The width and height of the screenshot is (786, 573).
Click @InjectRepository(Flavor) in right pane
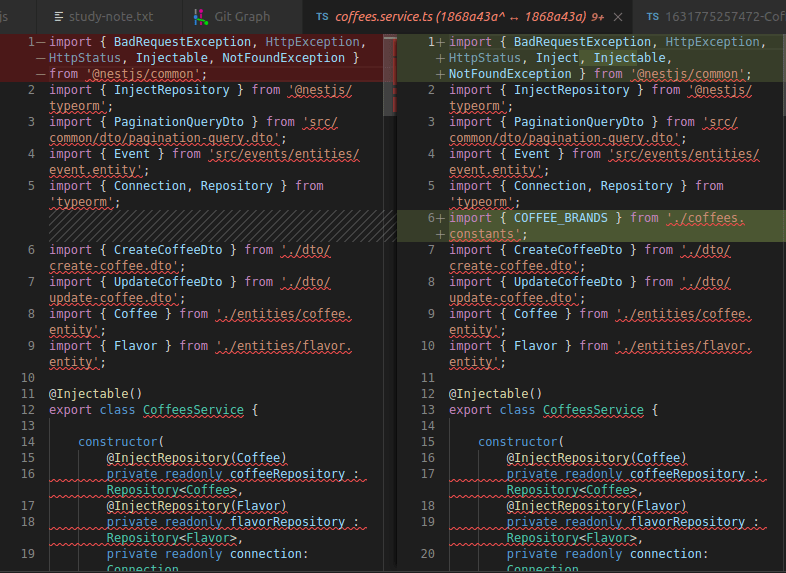point(597,506)
